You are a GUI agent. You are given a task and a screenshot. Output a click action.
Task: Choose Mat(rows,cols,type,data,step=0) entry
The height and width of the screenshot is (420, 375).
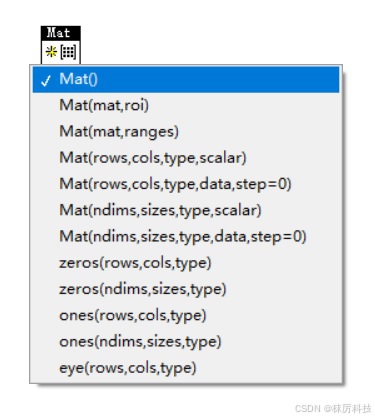point(186,184)
